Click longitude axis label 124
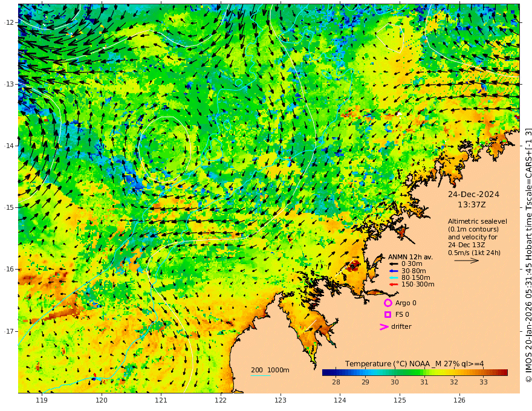 tap(340, 401)
